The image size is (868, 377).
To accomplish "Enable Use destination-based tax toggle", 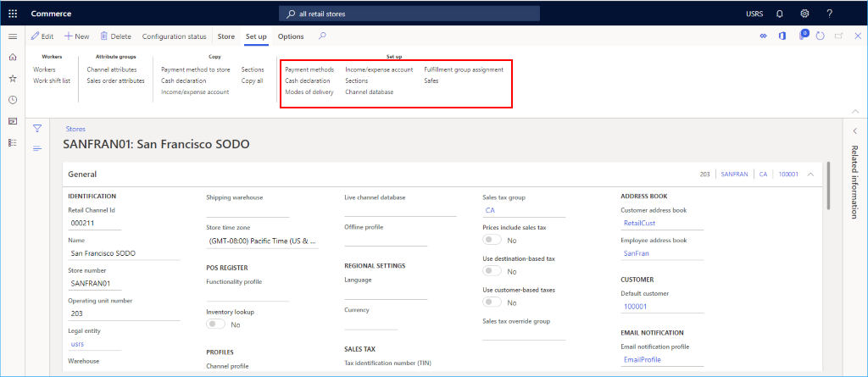I will click(492, 271).
